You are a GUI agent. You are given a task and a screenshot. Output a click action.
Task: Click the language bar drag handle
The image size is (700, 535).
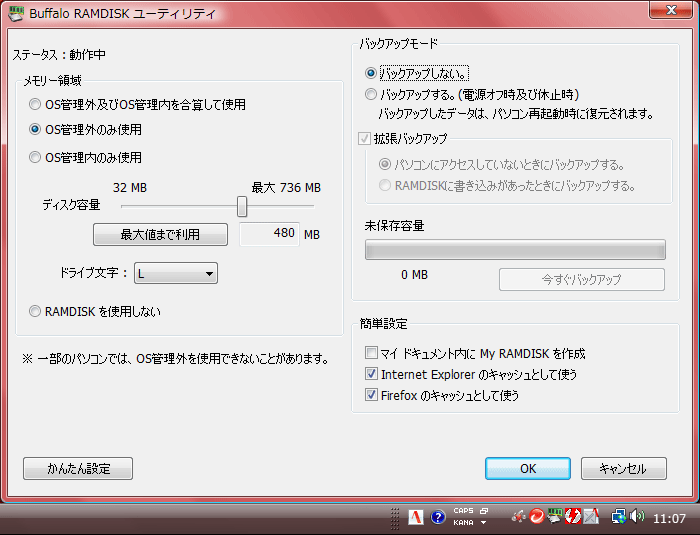coord(395,518)
